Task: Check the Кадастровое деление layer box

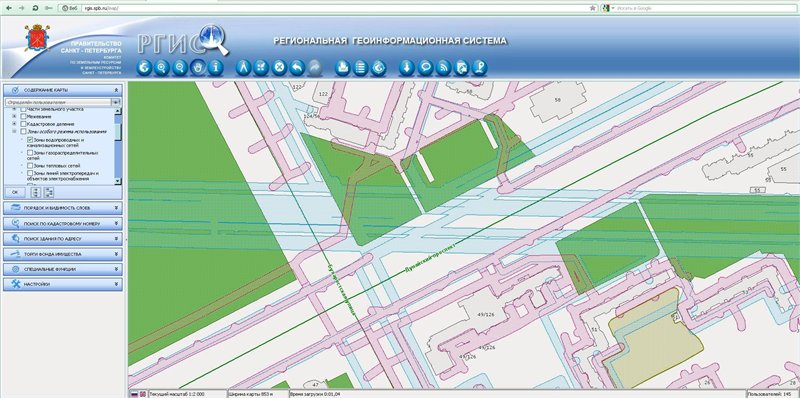Action: [23, 123]
